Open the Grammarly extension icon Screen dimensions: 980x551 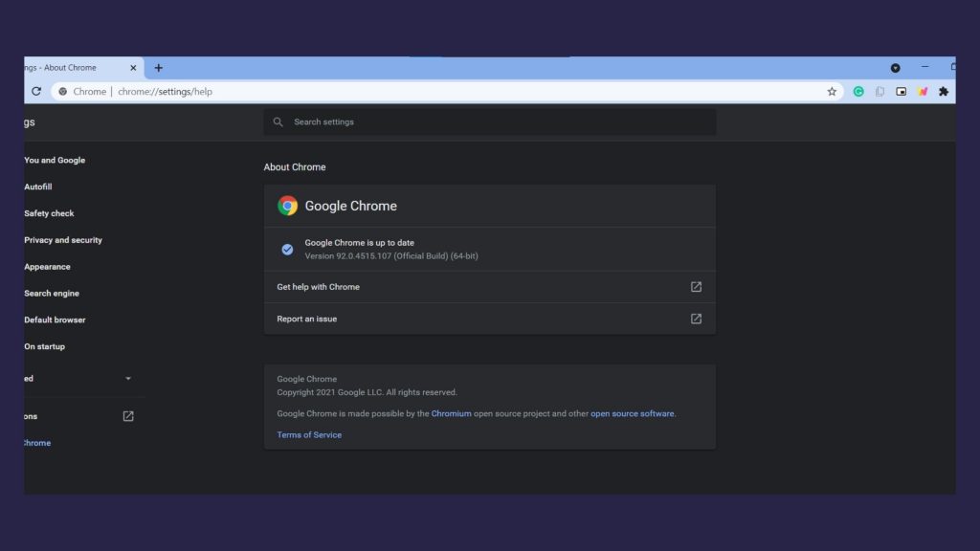coord(858,92)
